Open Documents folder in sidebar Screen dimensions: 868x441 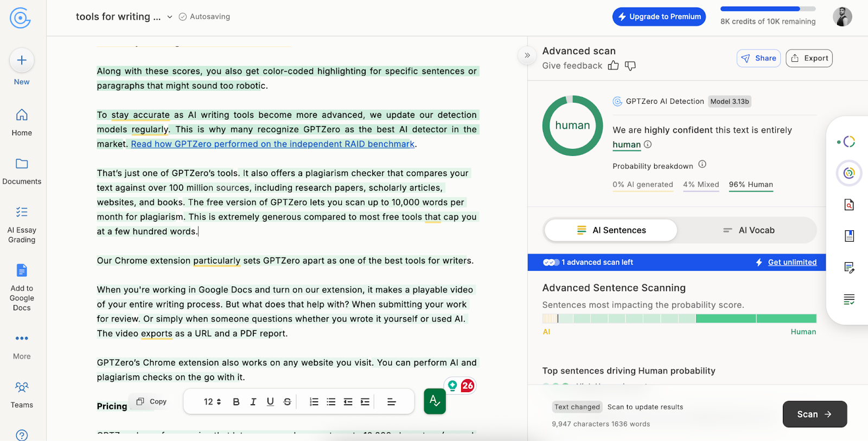coord(22,171)
